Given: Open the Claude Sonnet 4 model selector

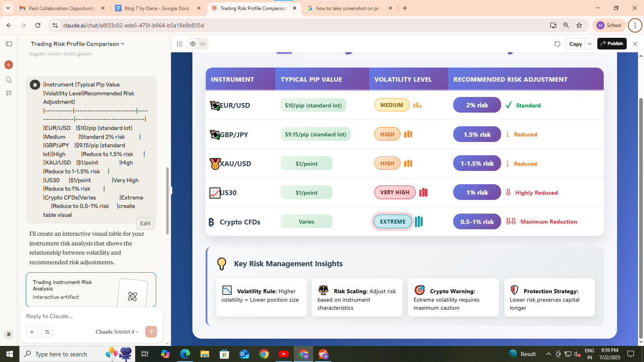Looking at the screenshot, I should (117, 332).
